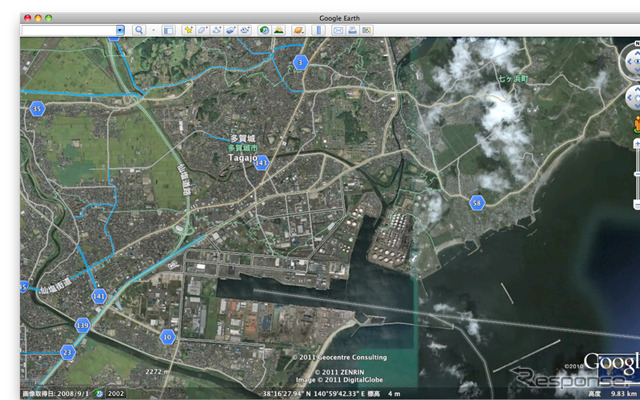640x400 pixels.
Task: Click the route 143 marker by Tagajo
Action: click(x=261, y=163)
